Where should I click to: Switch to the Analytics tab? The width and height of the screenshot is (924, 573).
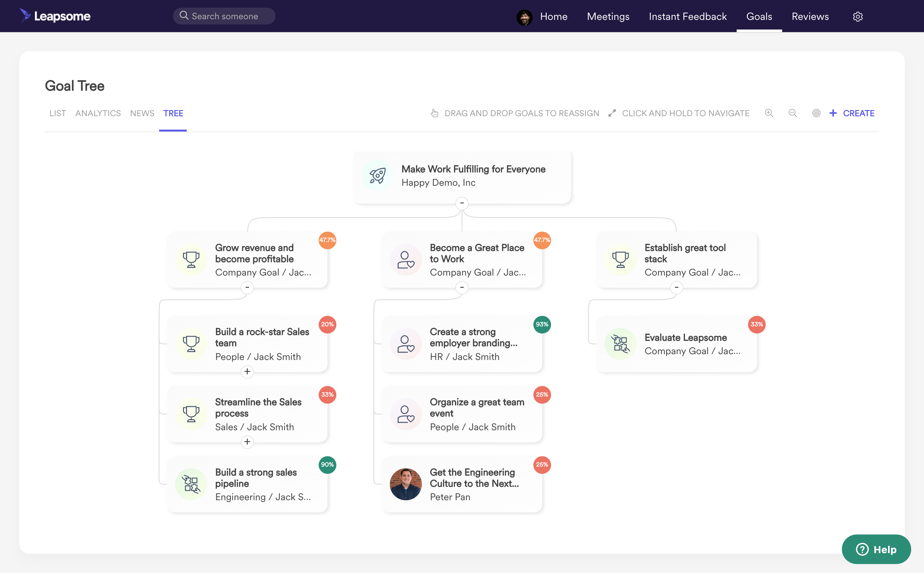pos(98,113)
